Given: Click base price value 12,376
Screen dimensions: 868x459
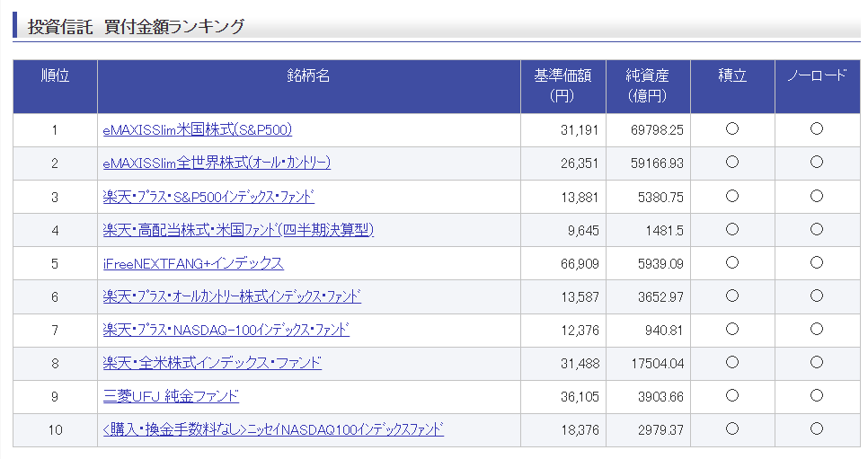Looking at the screenshot, I should 580,331.
